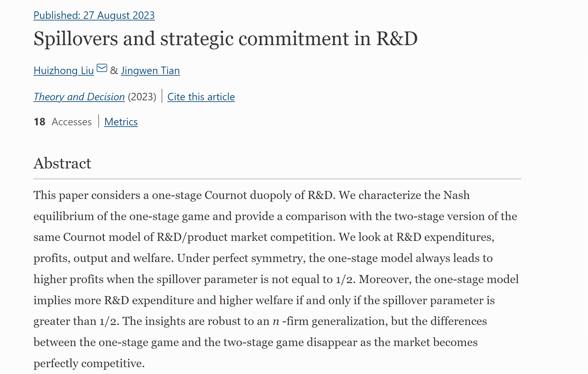
Task: Click the Abstract section heading
Action: click(x=62, y=163)
